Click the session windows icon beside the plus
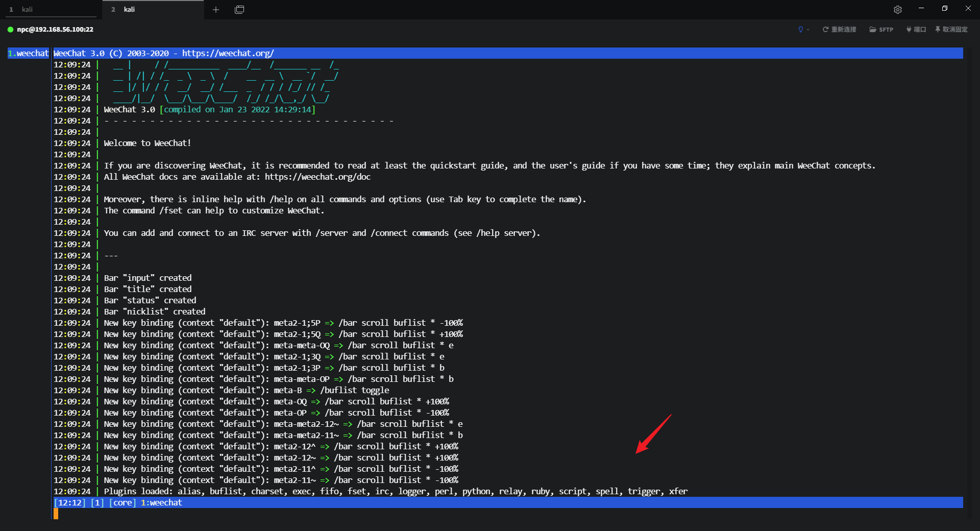Viewport: 980px width, 531px height. click(239, 10)
